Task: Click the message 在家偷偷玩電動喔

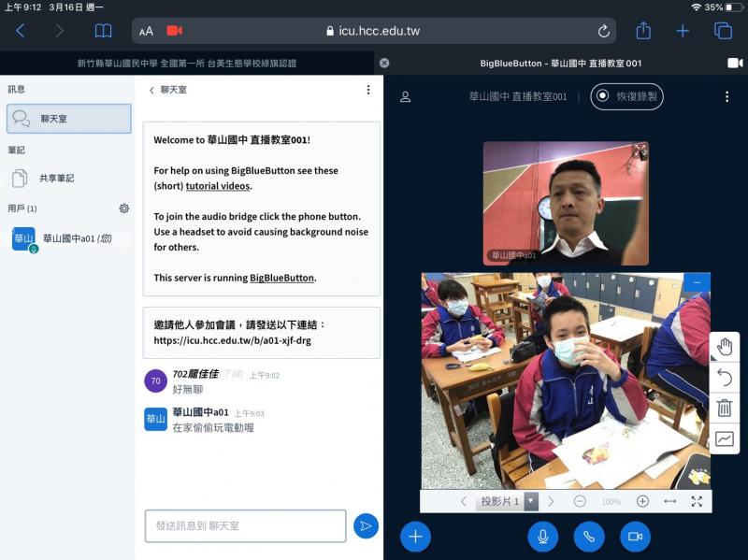Action: (x=213, y=427)
